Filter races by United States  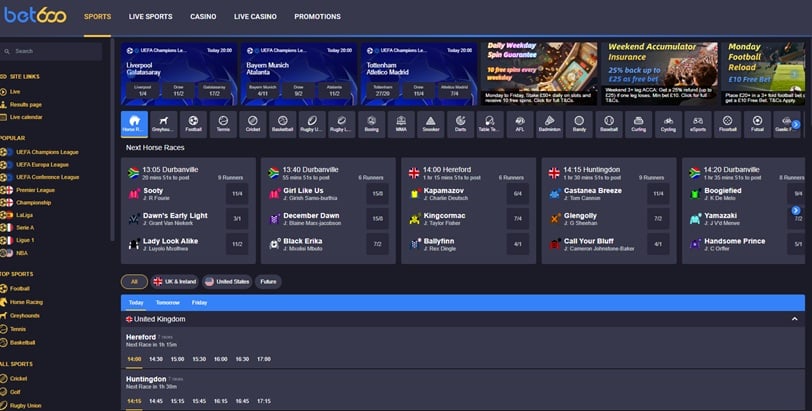point(227,282)
